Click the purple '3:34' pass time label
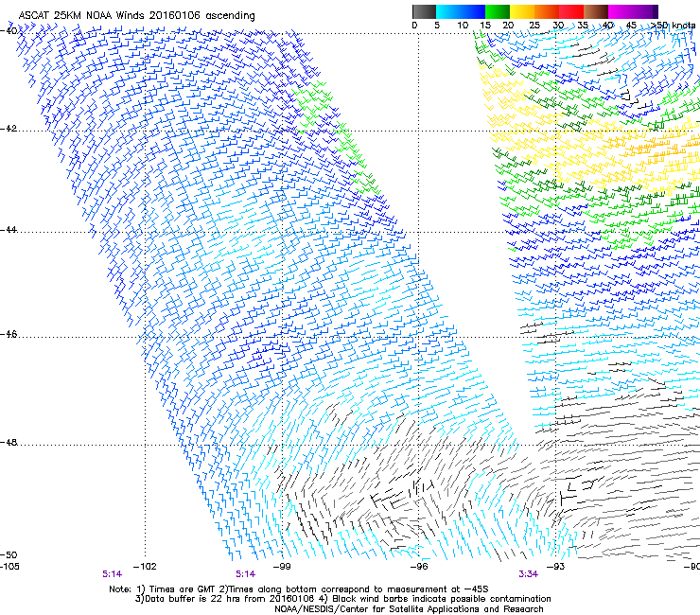This screenshot has height=615, width=700. pos(528,574)
